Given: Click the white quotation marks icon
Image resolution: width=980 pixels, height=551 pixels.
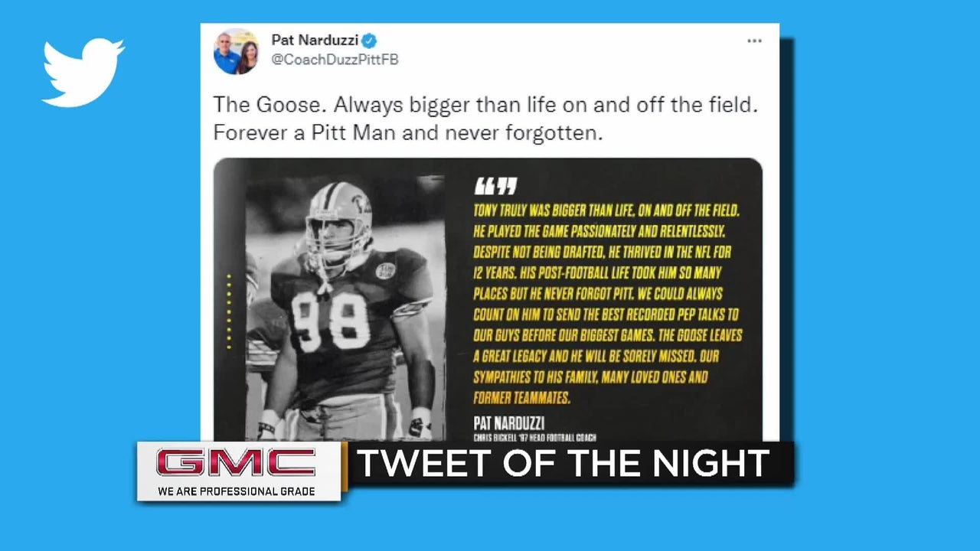Looking at the screenshot, I should pyautogui.click(x=495, y=185).
